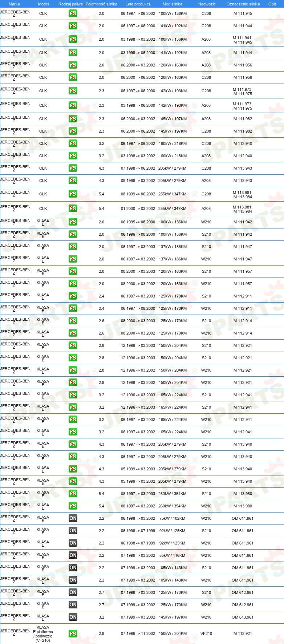Click the ON icon for W210 OM 612.961

(x=73, y=605)
